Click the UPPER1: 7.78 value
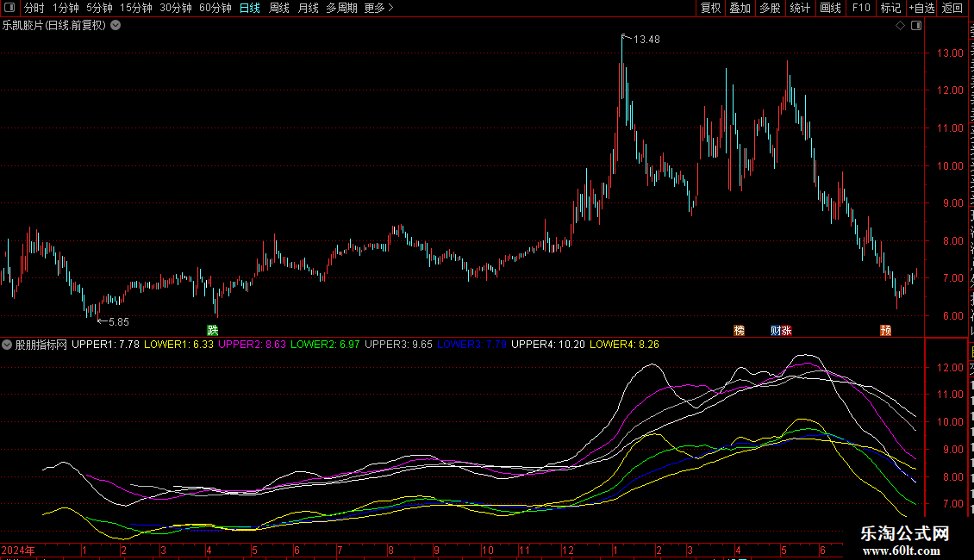 [106, 345]
